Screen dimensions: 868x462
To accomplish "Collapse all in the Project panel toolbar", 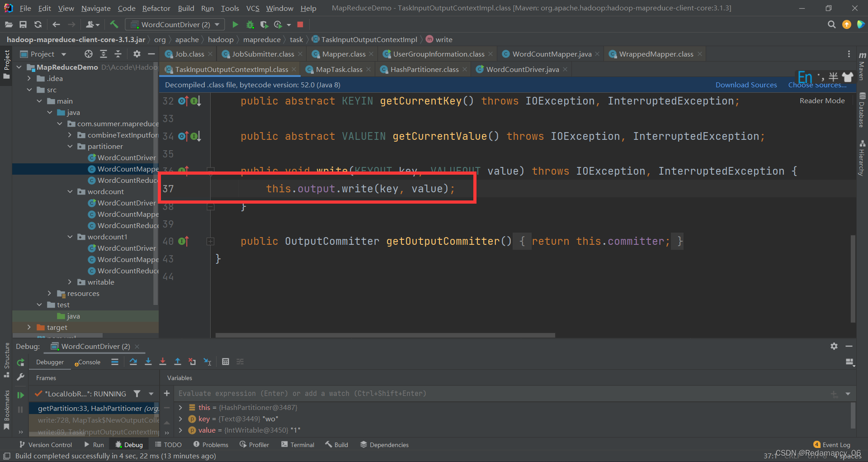I will coord(118,54).
